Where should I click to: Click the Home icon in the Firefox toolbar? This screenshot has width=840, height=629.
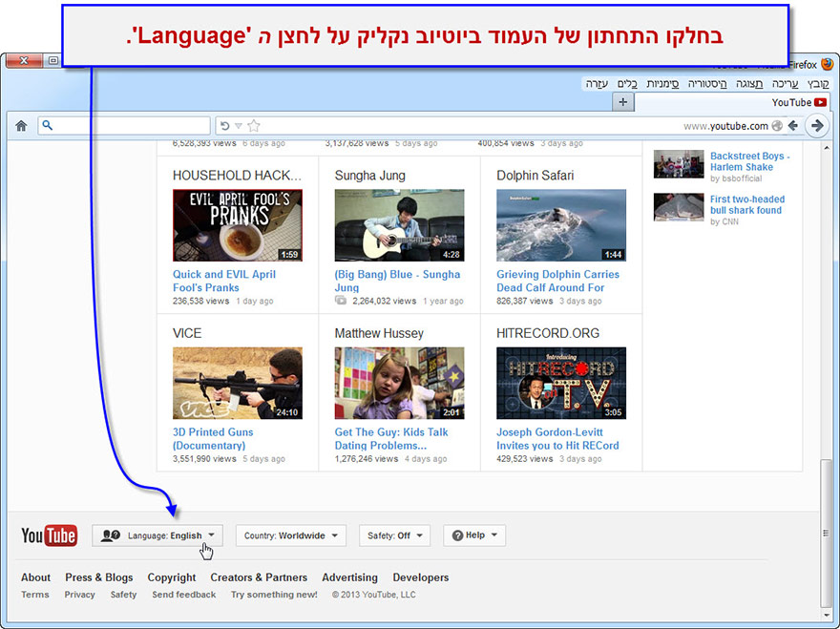click(21, 125)
